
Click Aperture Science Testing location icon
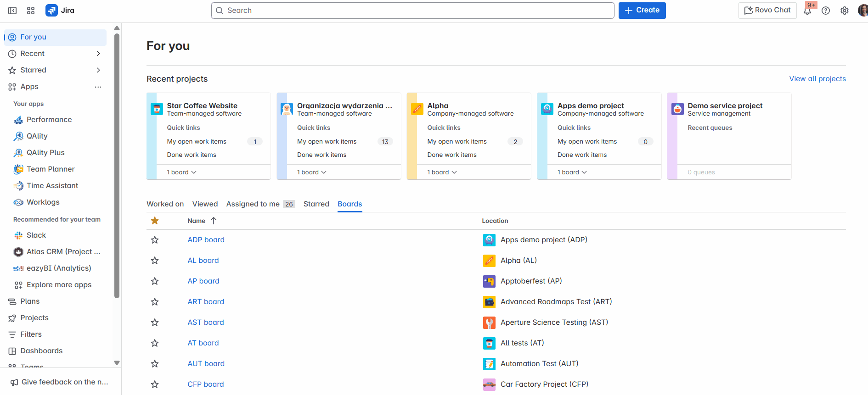[x=489, y=323]
